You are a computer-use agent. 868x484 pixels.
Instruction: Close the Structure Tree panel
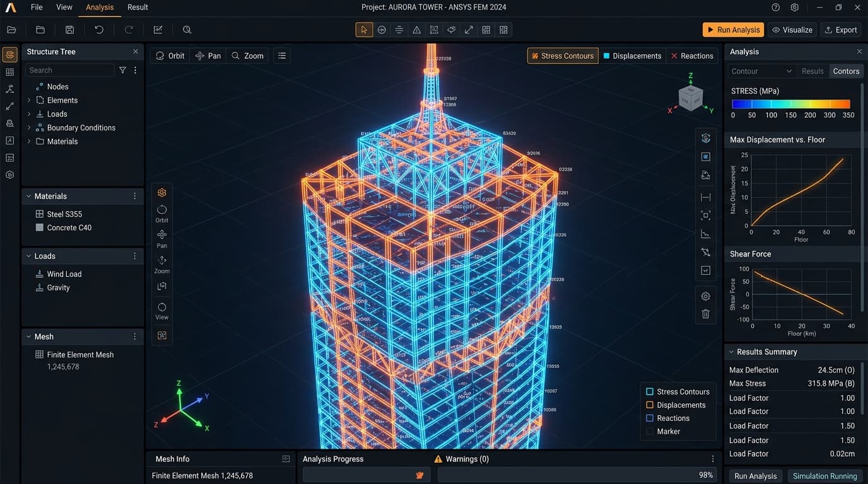[x=135, y=52]
